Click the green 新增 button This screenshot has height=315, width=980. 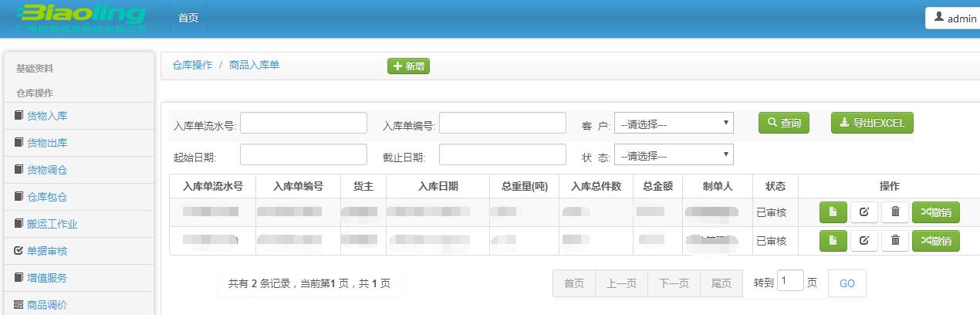[x=408, y=66]
